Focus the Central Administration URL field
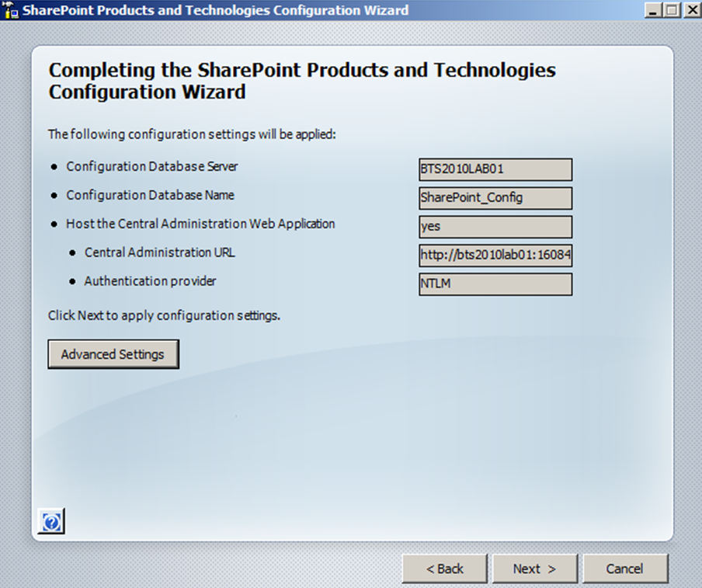This screenshot has height=588, width=702. [495, 256]
